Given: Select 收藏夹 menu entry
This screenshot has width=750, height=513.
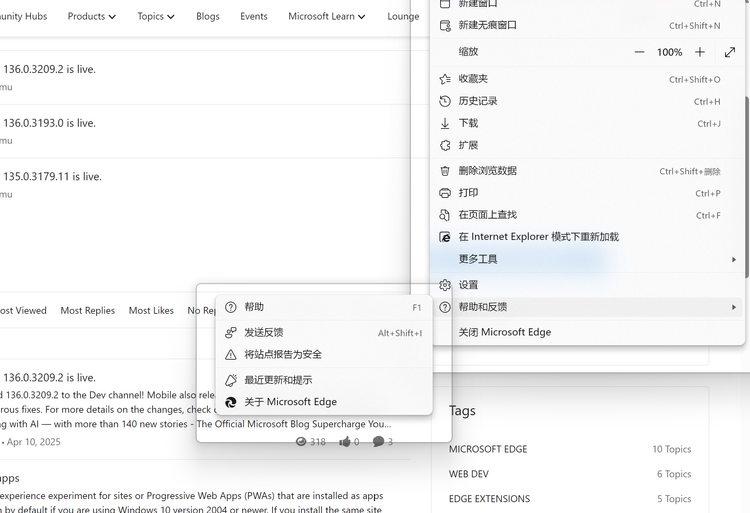Looking at the screenshot, I should [x=587, y=79].
